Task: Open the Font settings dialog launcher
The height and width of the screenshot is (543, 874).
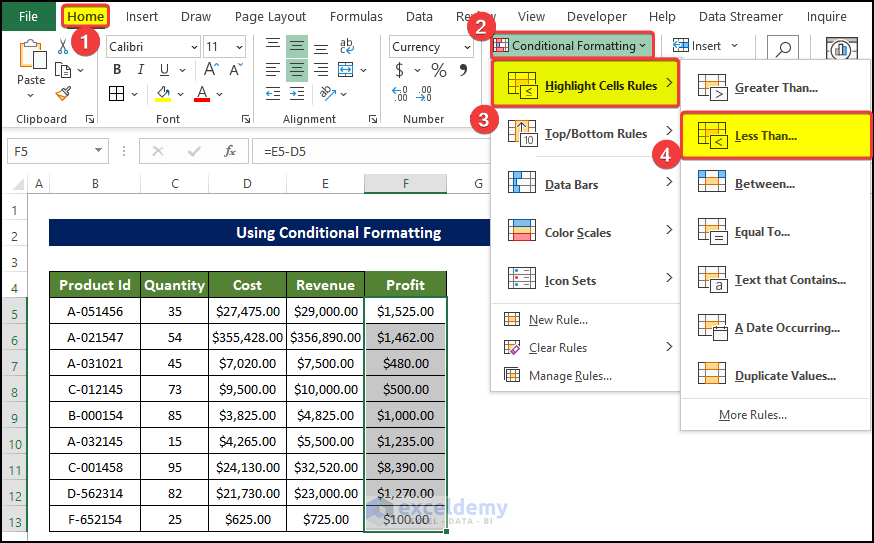Action: pos(245,119)
